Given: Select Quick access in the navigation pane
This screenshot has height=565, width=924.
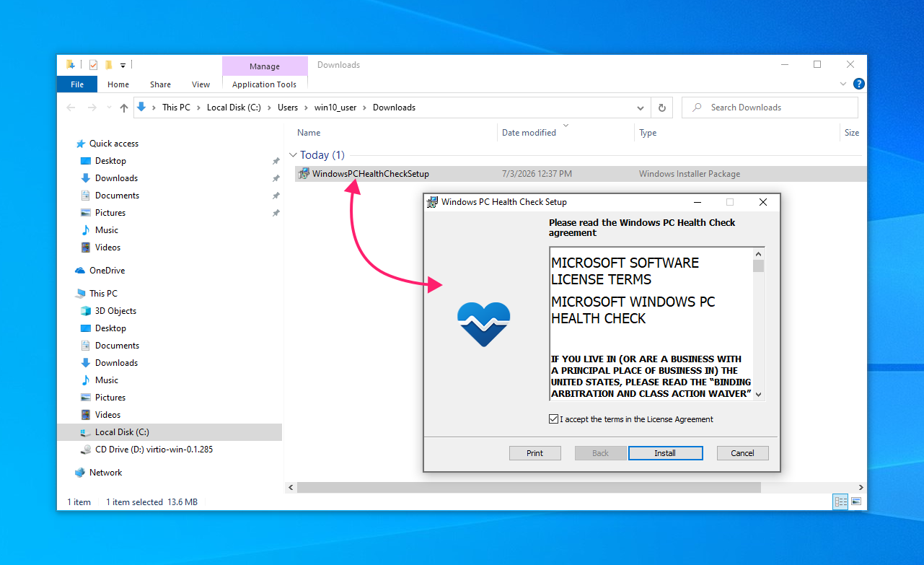Looking at the screenshot, I should (114, 144).
